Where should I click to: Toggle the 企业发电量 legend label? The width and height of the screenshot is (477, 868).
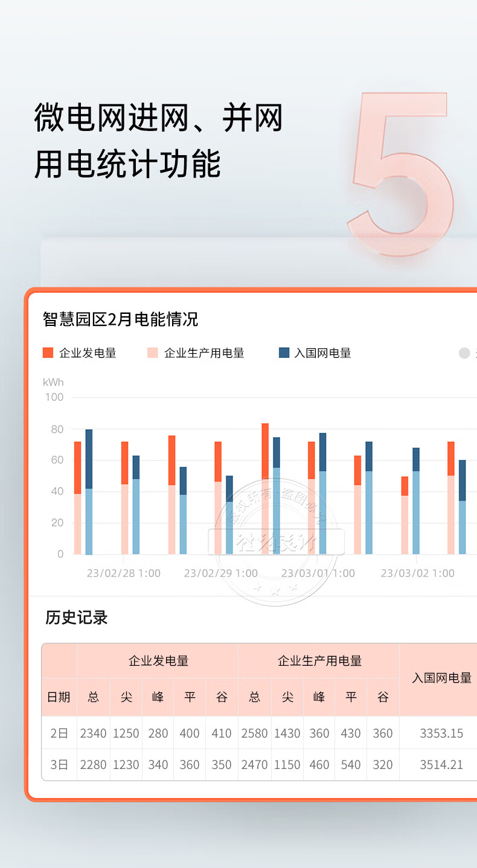[x=88, y=353]
